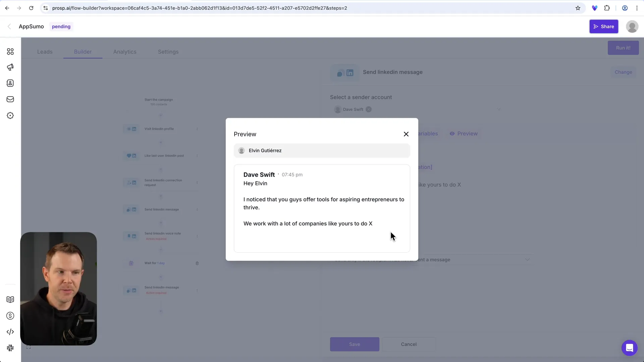Screen dimensions: 644x362
Task: Open contacts icon in sidebar
Action: coord(10,83)
